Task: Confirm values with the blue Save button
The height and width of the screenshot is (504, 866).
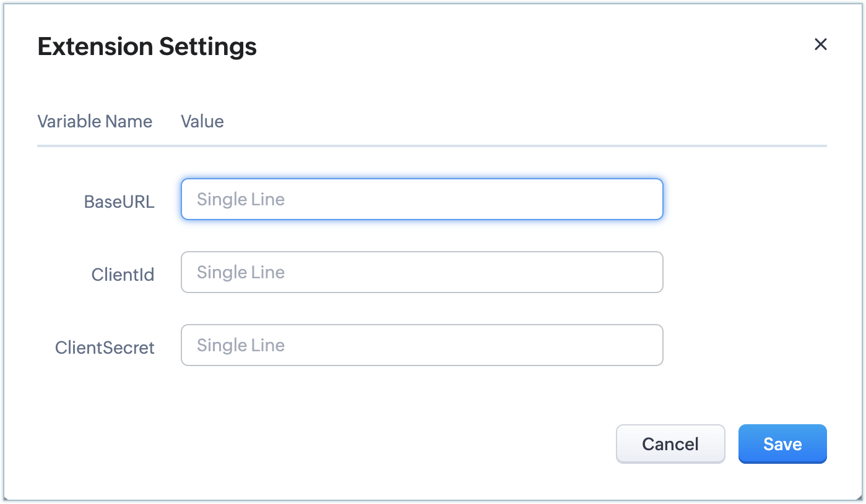Action: pyautogui.click(x=782, y=444)
